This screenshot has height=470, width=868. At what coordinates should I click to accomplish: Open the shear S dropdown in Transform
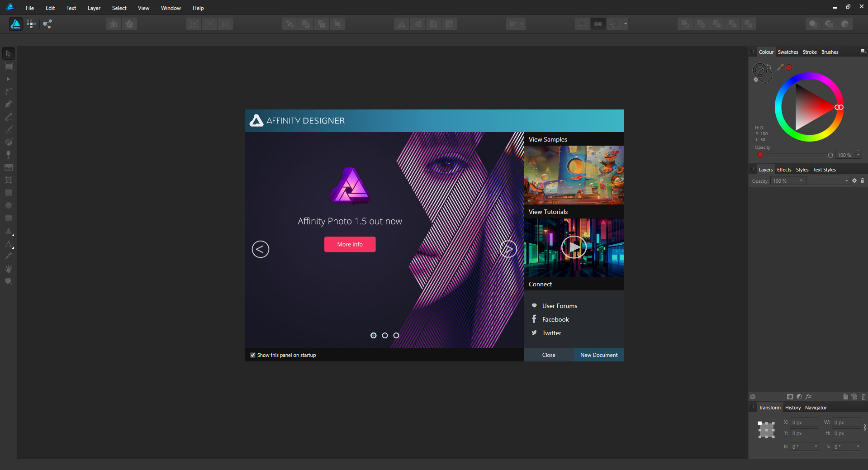click(858, 446)
